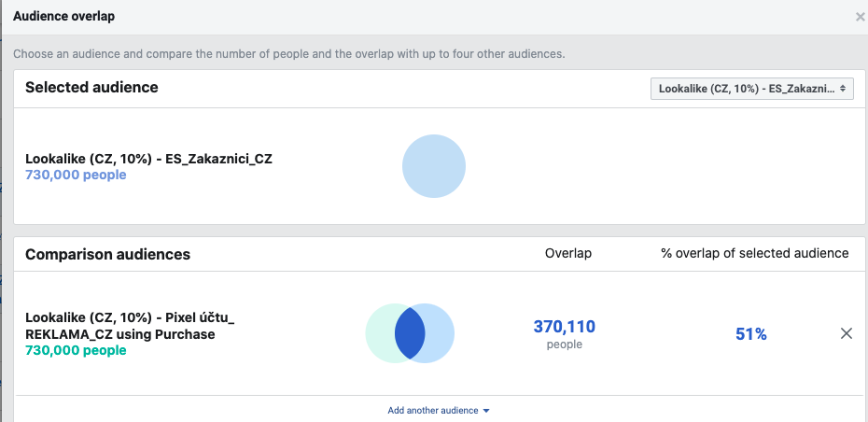Expand the Add another audience caret

pos(486,411)
